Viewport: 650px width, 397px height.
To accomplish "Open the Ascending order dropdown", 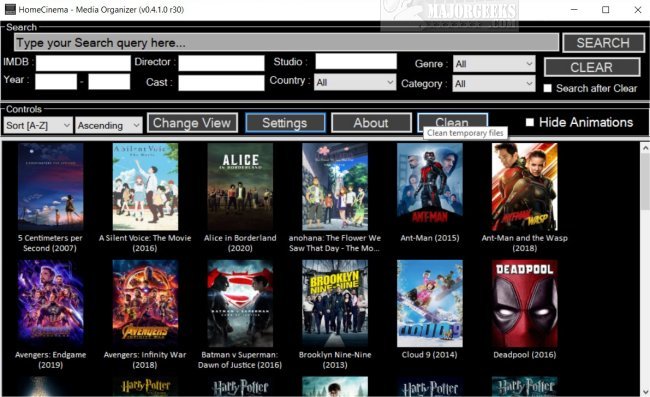I will pos(109,125).
